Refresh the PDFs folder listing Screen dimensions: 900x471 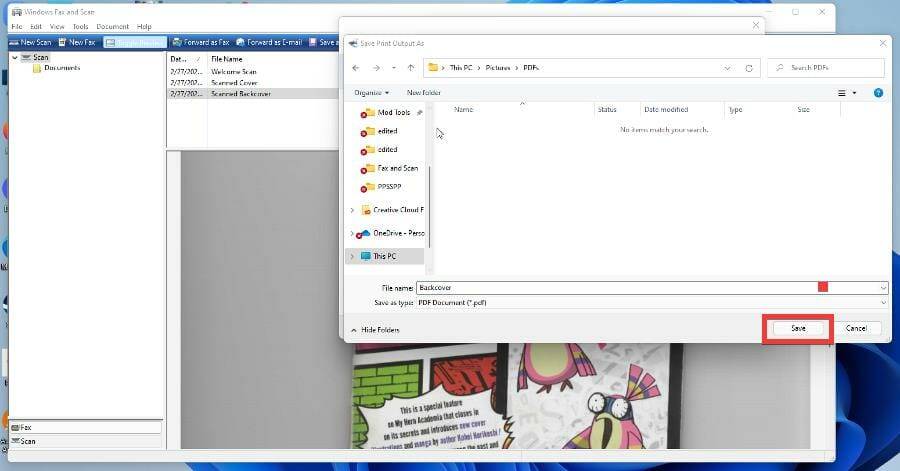[x=749, y=68]
